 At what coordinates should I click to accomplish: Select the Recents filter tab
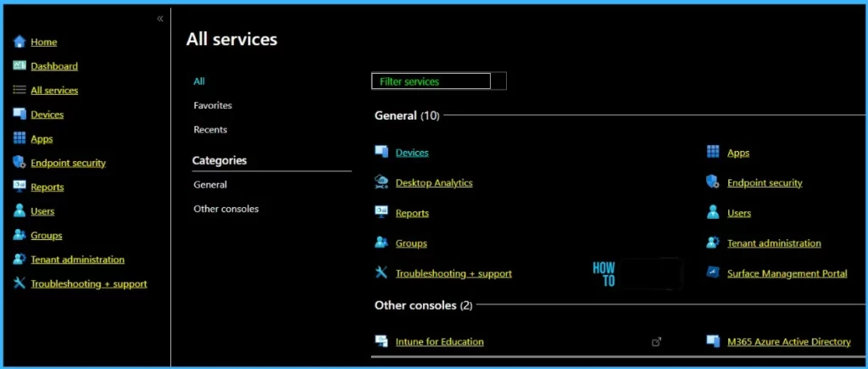[x=210, y=130]
